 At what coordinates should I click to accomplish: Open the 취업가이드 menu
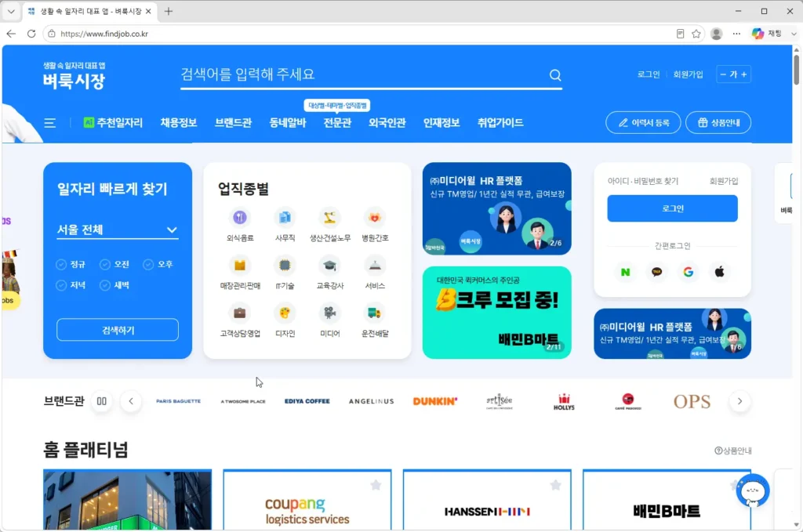click(500, 123)
